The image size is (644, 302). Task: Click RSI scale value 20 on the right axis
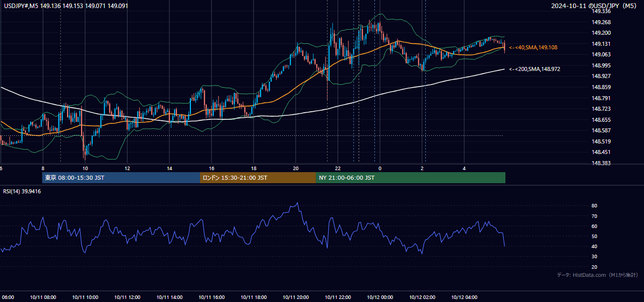pos(595,267)
